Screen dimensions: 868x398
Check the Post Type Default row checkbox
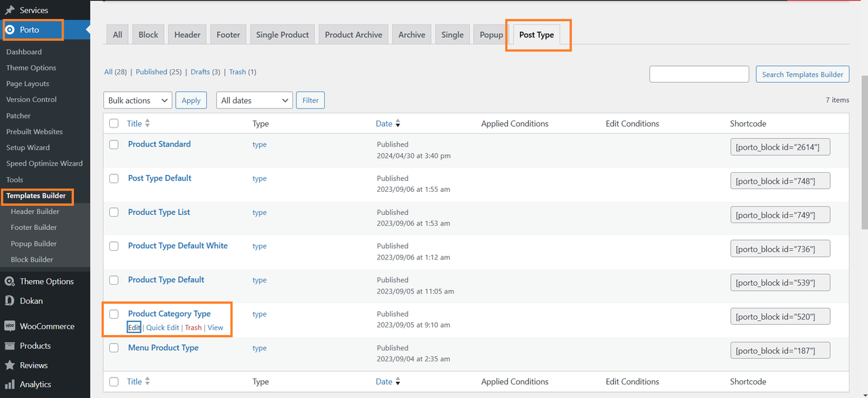point(114,178)
